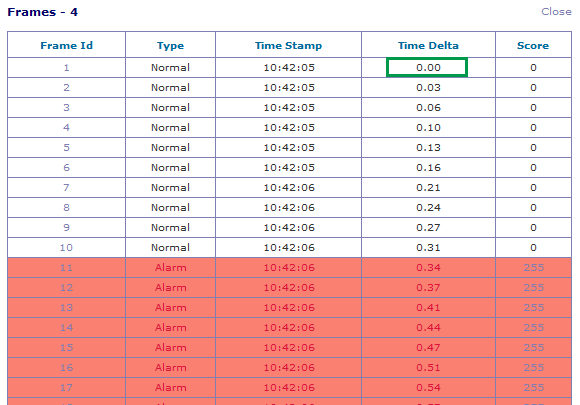
Task: Click 10:42:06 timestamp in frame 12 row
Action: (x=289, y=287)
